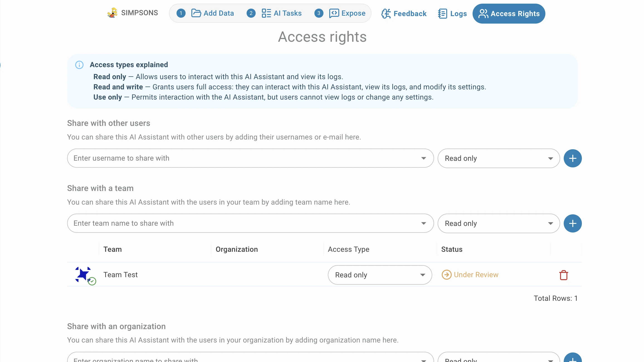Add user share with plus button
Screen dimensions: 644x362
573,158
